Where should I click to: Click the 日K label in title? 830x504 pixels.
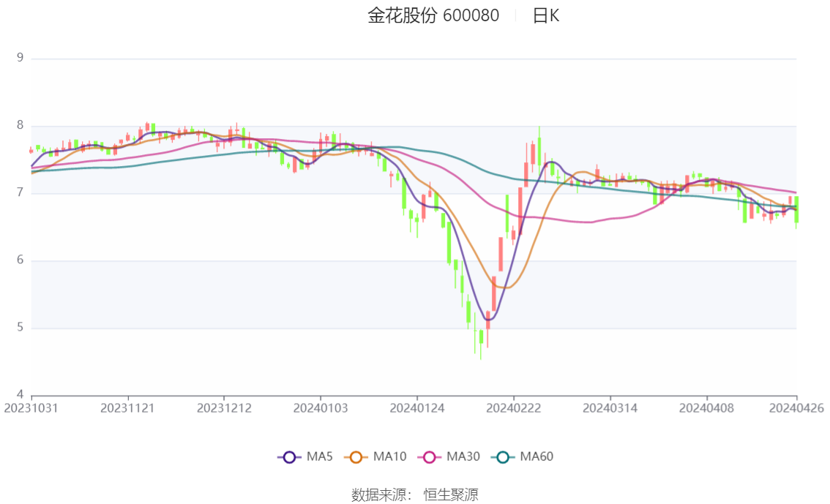546,16
